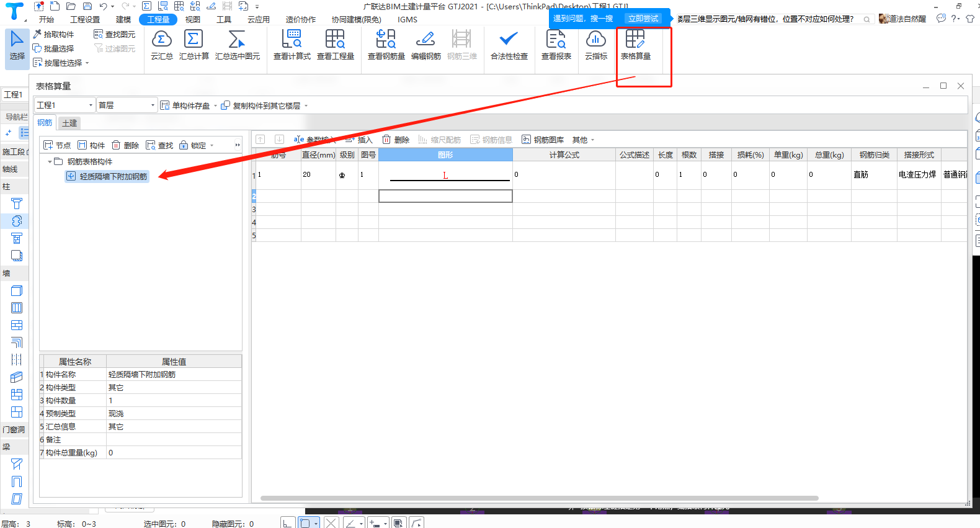This screenshot has height=528, width=980.
Task: Click the 云指标 ribbon icon
Action: coord(596,45)
